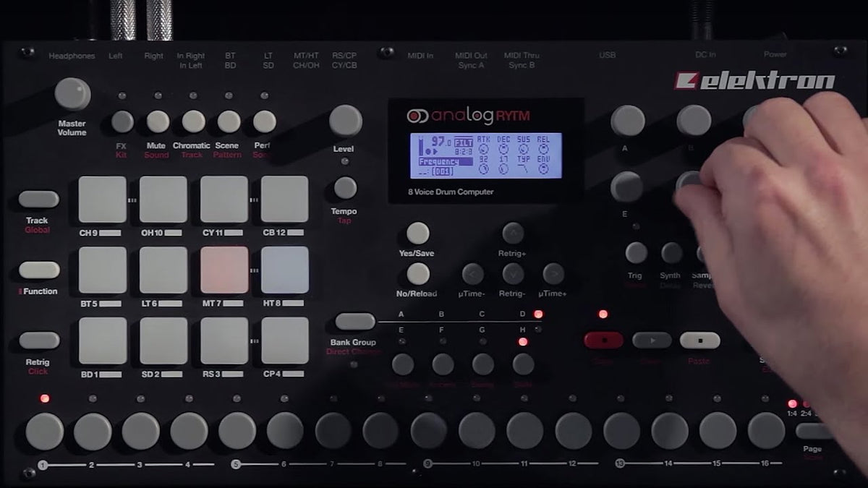868x488 pixels.
Task: Toggle trig key 3
Action: click(x=140, y=432)
